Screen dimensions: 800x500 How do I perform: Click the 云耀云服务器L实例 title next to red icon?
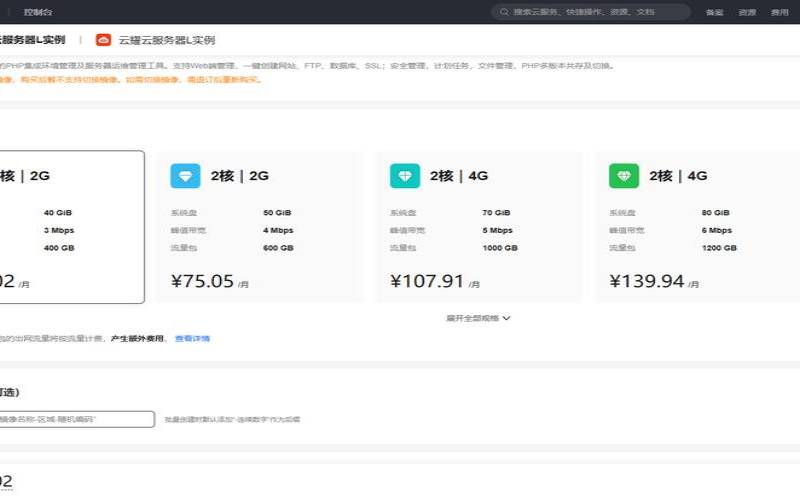pos(167,40)
